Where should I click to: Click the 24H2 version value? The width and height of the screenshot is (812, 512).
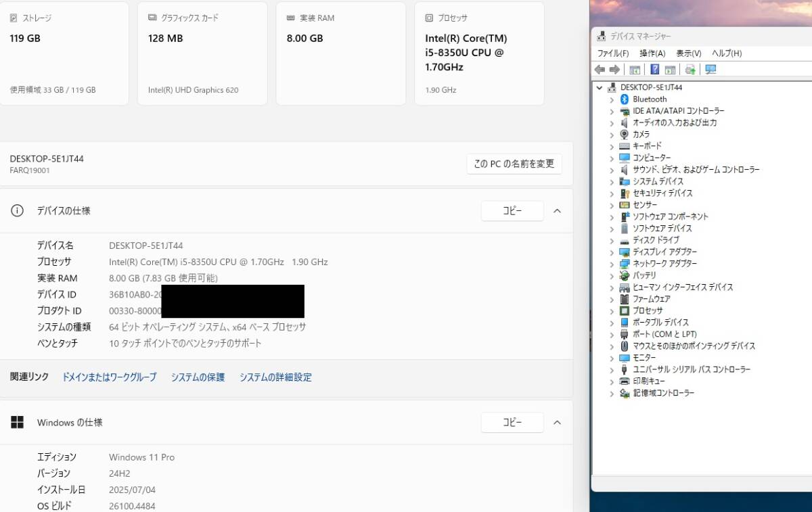coord(119,473)
